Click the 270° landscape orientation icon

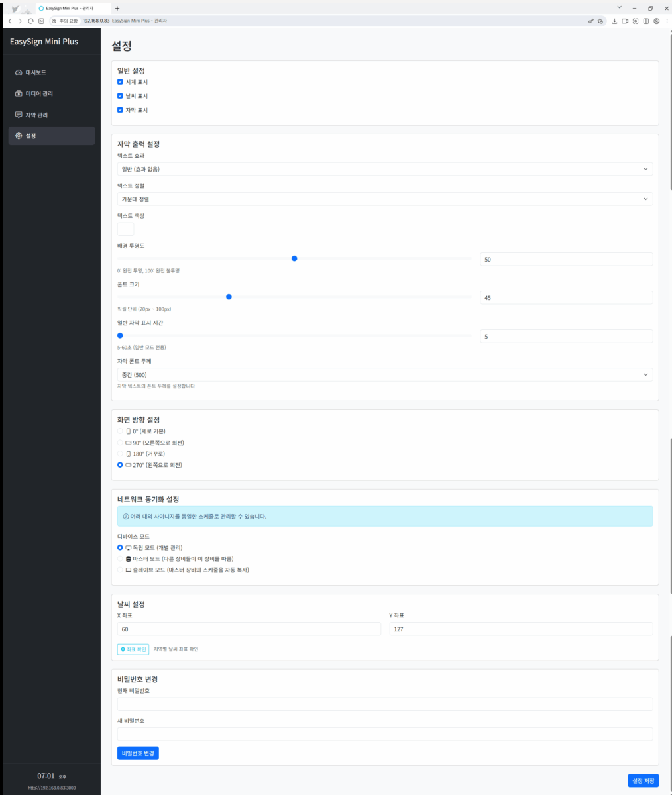tap(129, 465)
